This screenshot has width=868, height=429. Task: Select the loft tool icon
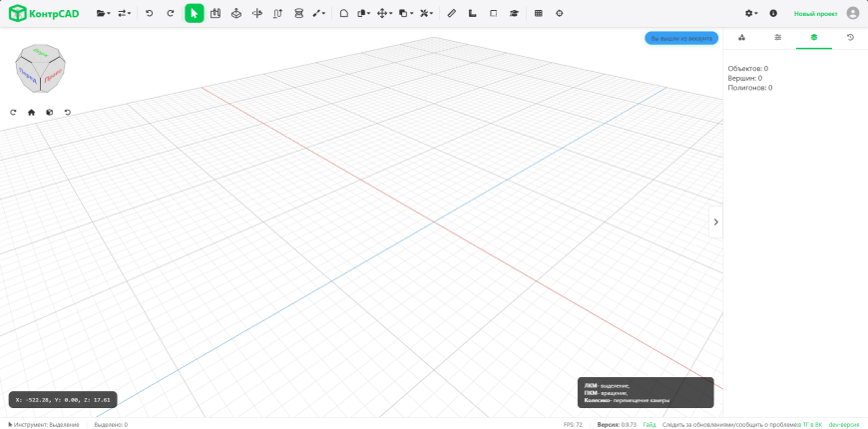[299, 13]
